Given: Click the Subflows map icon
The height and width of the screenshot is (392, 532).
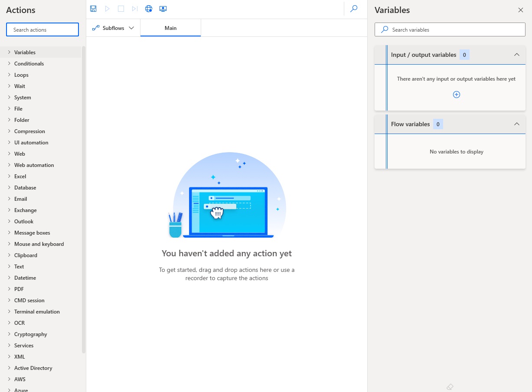Looking at the screenshot, I should coord(95,27).
